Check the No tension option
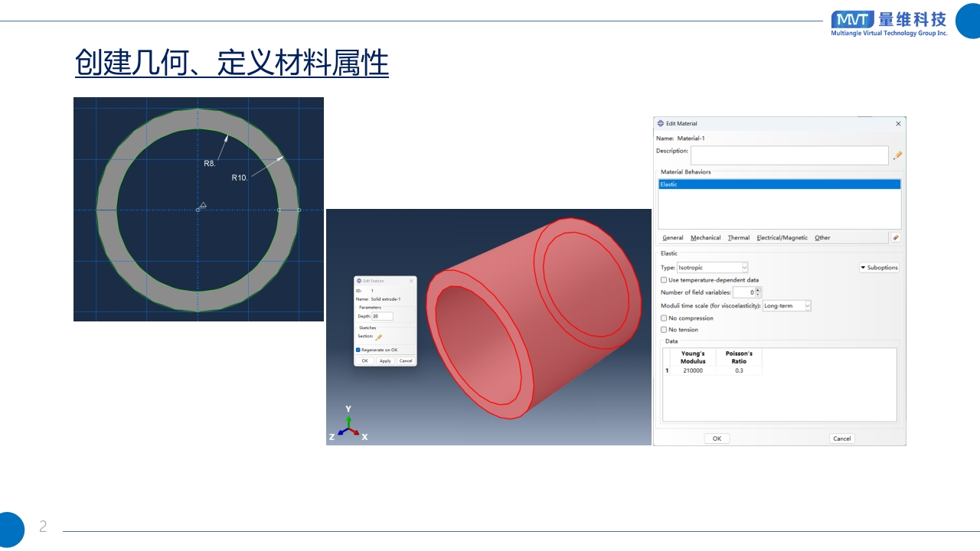 [x=664, y=330]
